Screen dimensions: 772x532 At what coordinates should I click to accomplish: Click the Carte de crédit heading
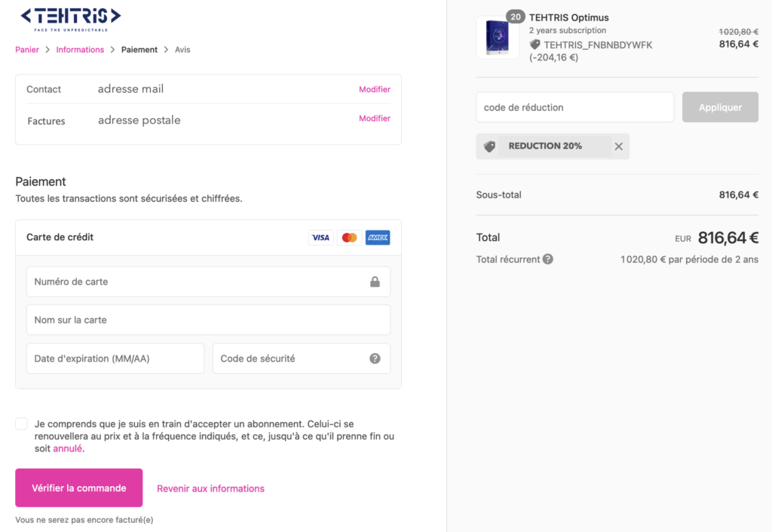(60, 237)
